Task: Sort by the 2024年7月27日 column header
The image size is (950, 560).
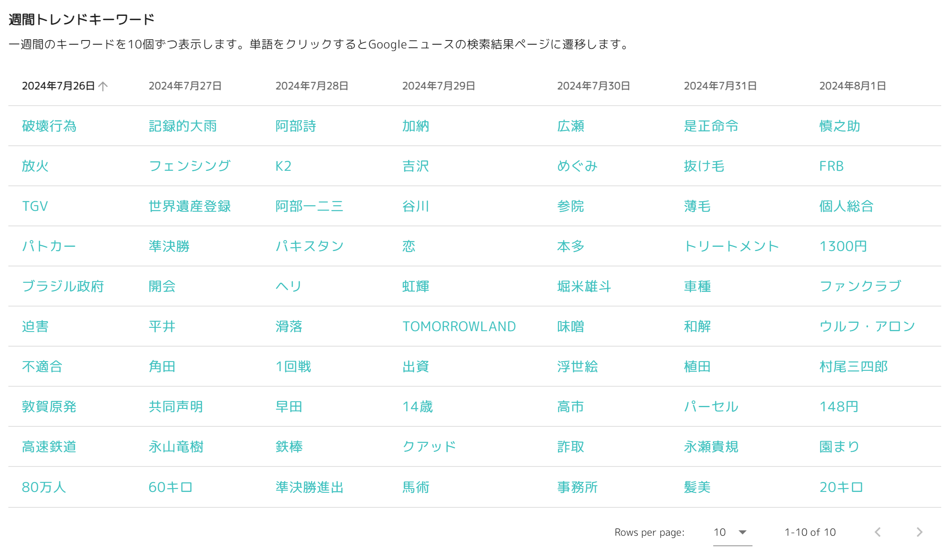Action: [x=185, y=86]
